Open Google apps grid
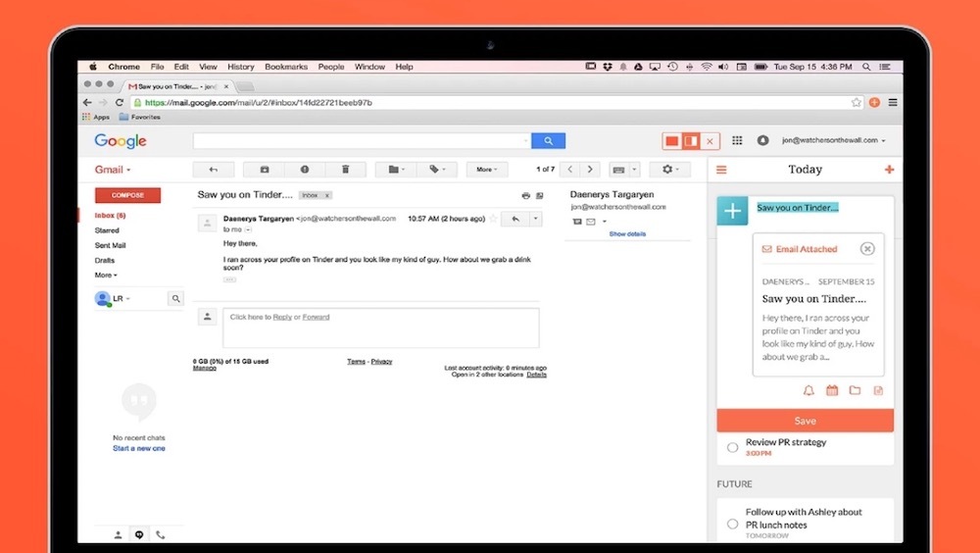The width and height of the screenshot is (980, 553). (x=737, y=141)
